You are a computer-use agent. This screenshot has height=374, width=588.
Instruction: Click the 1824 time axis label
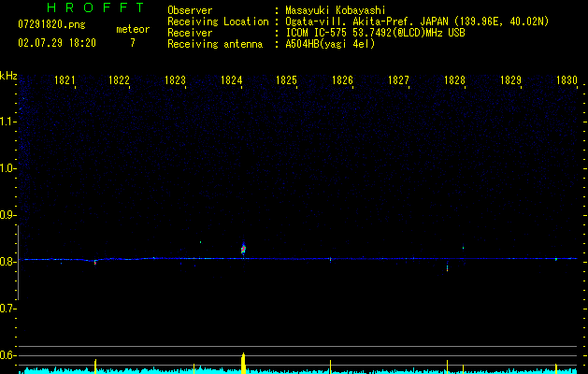click(231, 80)
